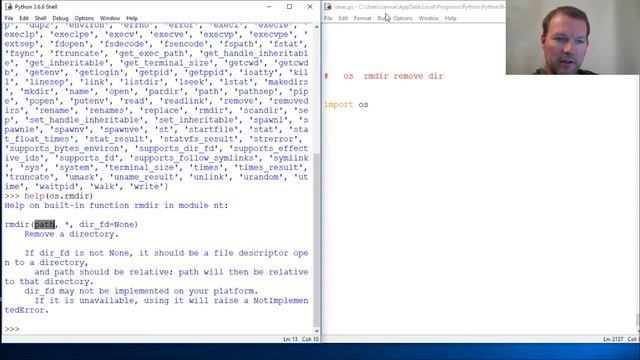Screen dimensions: 640x360
Task: Open File menu in Python Shell window
Action: 9,18
